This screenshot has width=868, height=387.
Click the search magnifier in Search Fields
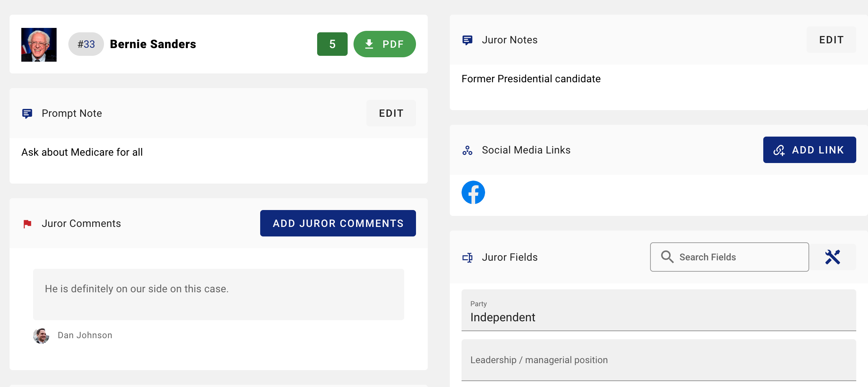pyautogui.click(x=667, y=257)
